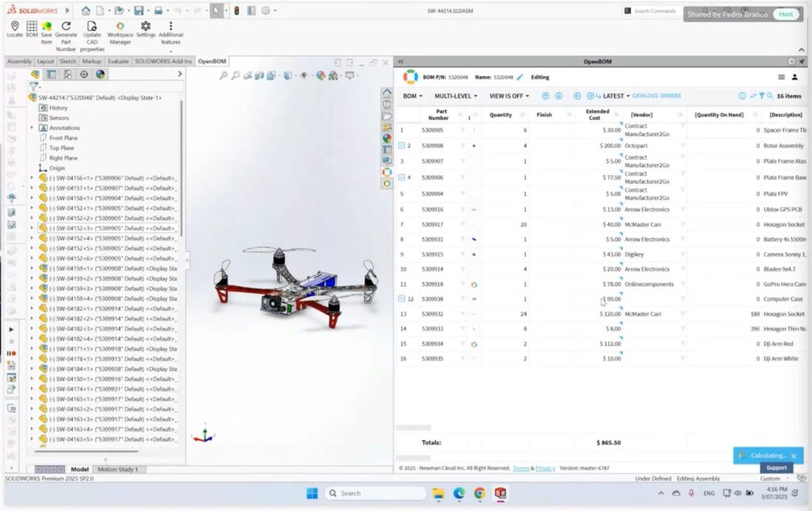Switch to the Evaluate tab

[x=118, y=61]
